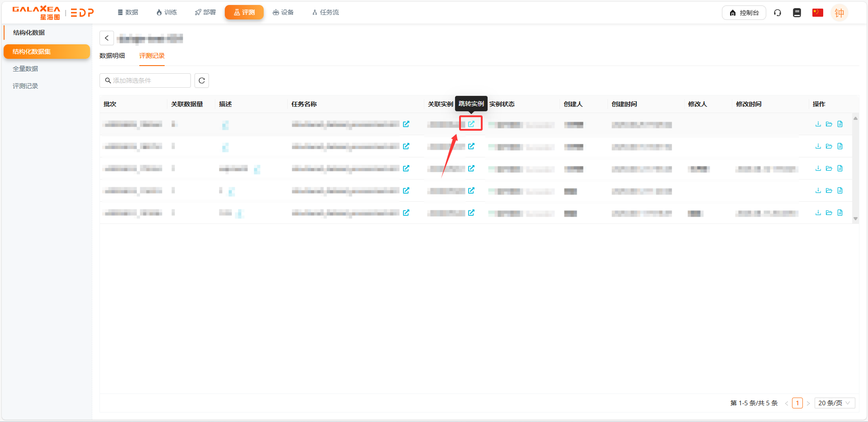Click the 控制台 button
Screen dimensions: 868x422
pyautogui.click(x=744, y=13)
